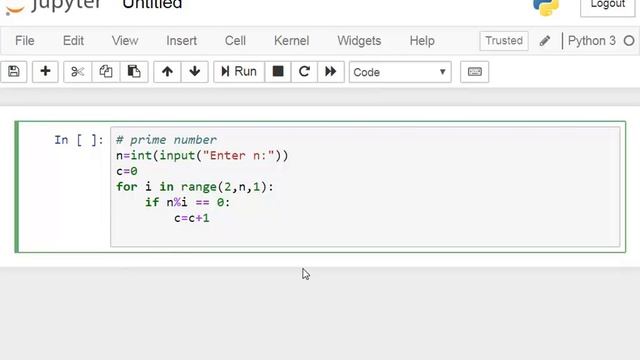Move the selected cell down
The image size is (640, 360).
(x=195, y=72)
